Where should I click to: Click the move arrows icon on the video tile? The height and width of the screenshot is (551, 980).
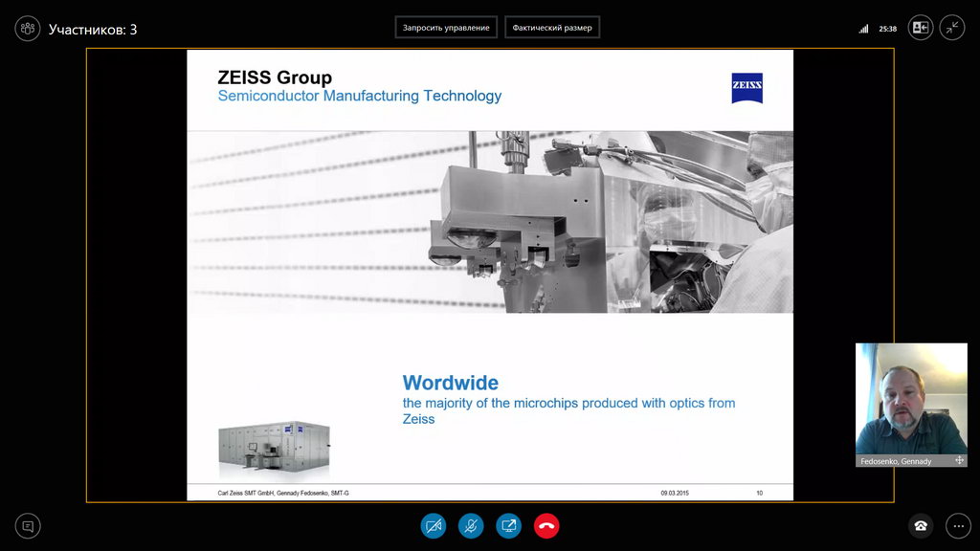tap(959, 460)
